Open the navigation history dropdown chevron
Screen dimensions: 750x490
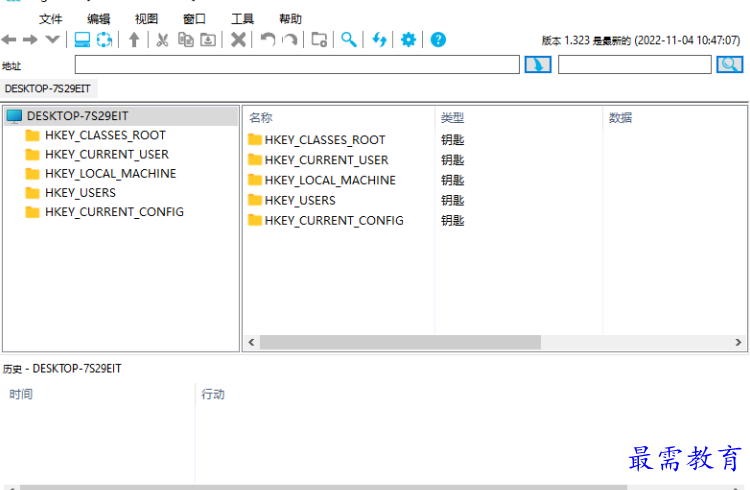pos(52,39)
